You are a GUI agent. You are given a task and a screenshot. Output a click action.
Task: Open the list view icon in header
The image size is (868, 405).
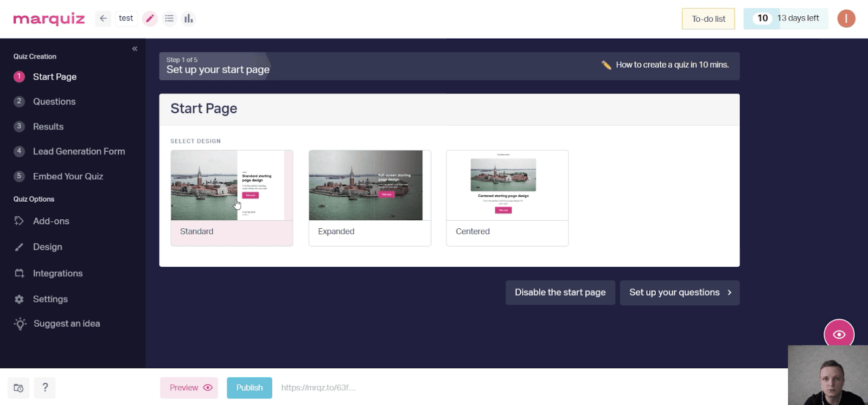click(x=169, y=18)
